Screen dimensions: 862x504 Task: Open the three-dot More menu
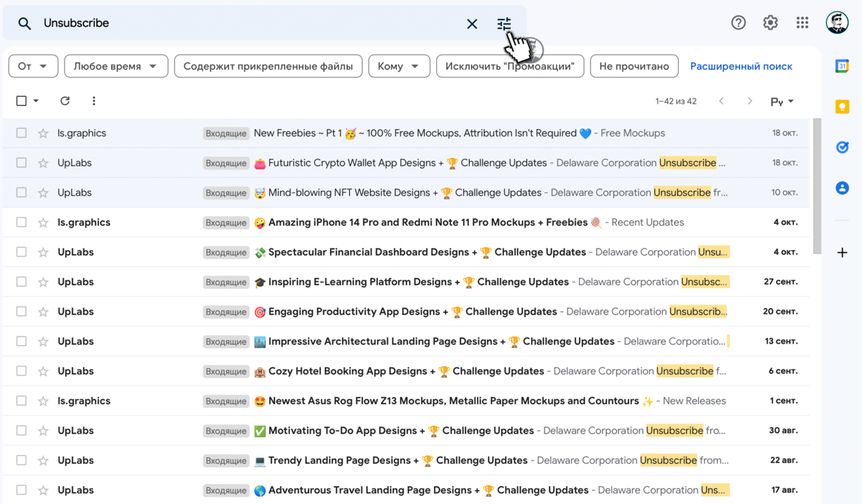click(94, 101)
